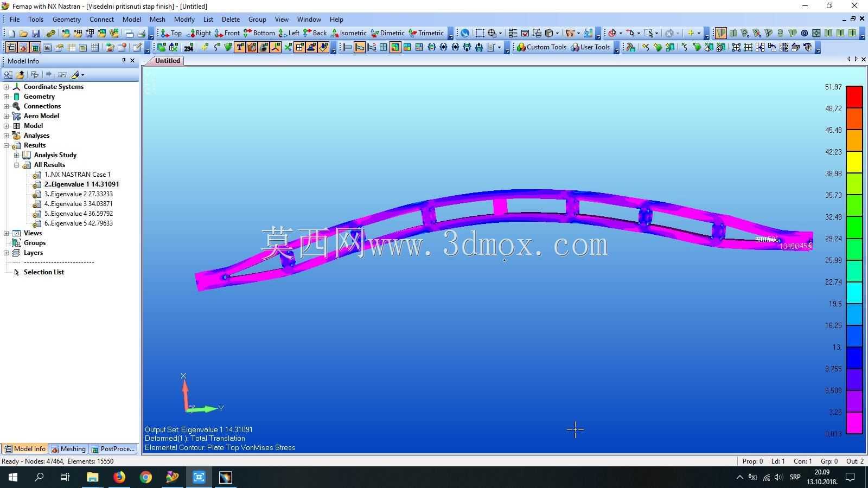Toggle the PostProcessing toolbox pane icon

pyautogui.click(x=35, y=47)
